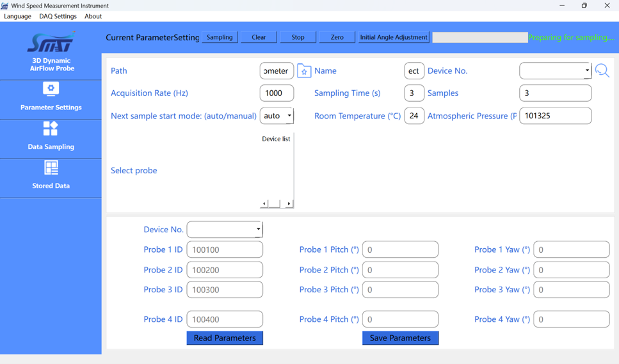Click the Probe 4 Yaw field
The height and width of the screenshot is (364, 619).
(571, 319)
